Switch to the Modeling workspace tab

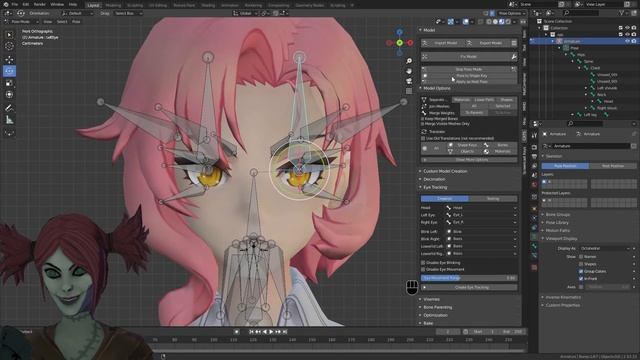[113, 5]
